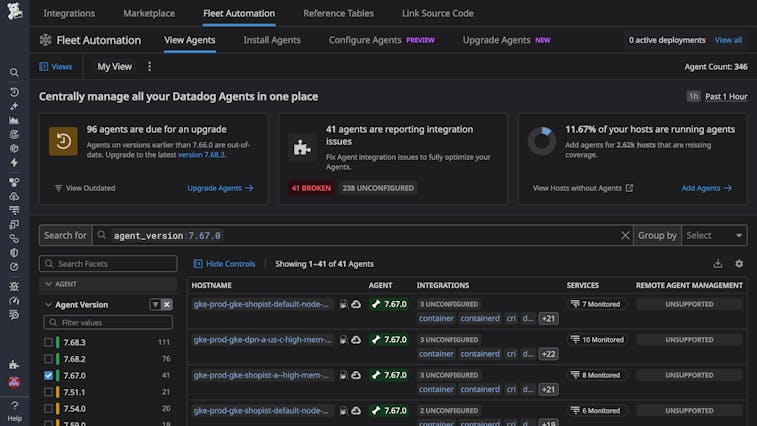Image resolution: width=757 pixels, height=426 pixels.
Task: Click the hosts coverage donut chart
Action: (542, 141)
